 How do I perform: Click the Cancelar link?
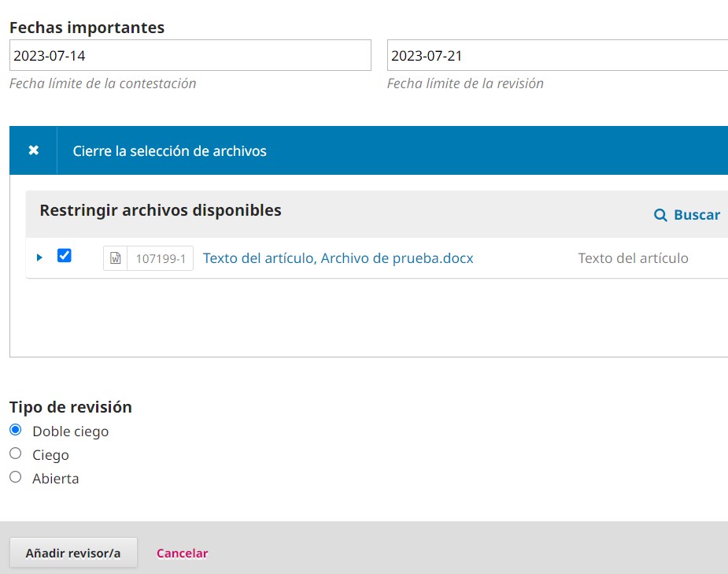[182, 553]
